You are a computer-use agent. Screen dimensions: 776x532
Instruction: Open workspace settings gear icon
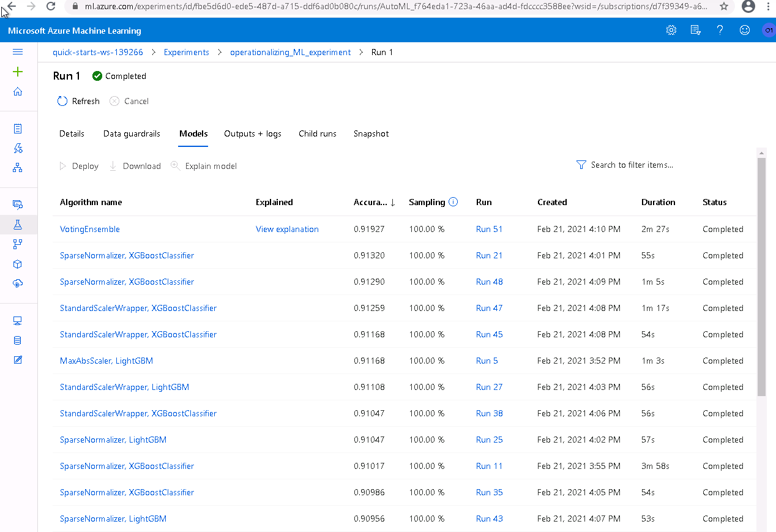pyautogui.click(x=671, y=30)
